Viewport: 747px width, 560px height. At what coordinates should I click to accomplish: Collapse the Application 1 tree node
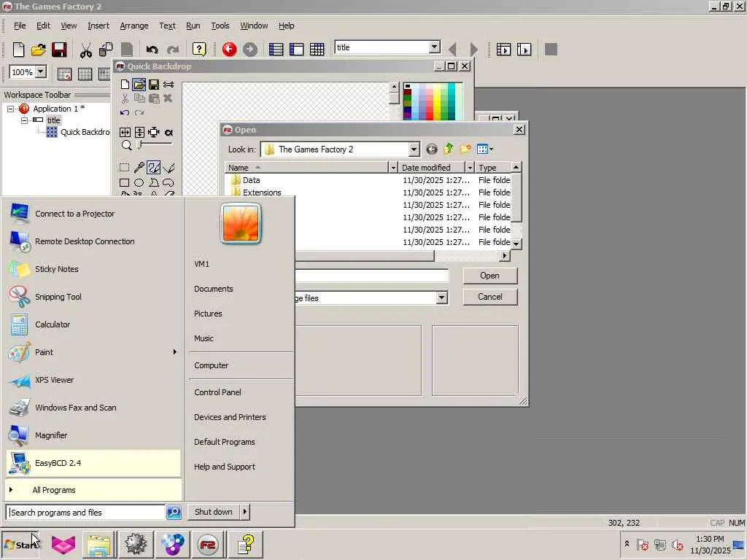pyautogui.click(x=10, y=109)
